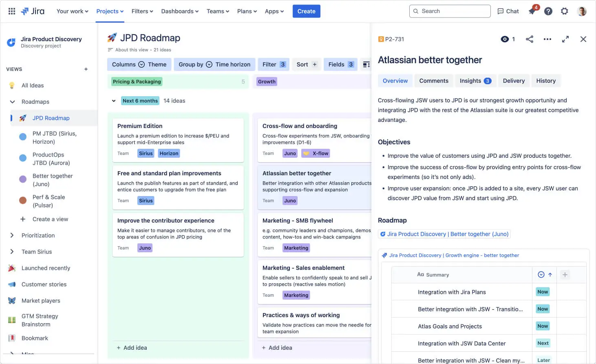The height and width of the screenshot is (364, 596).
Task: Open the Group by Time horizon setting
Action: [x=214, y=64]
